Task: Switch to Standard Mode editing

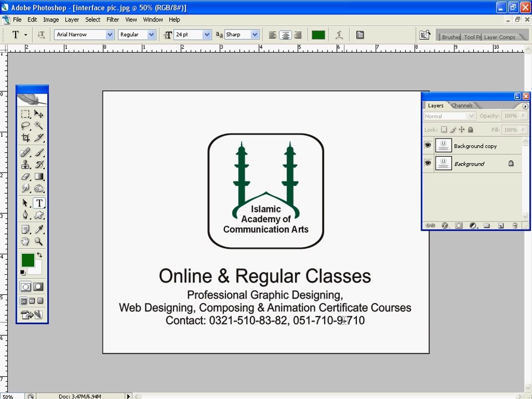Action: pos(25,287)
